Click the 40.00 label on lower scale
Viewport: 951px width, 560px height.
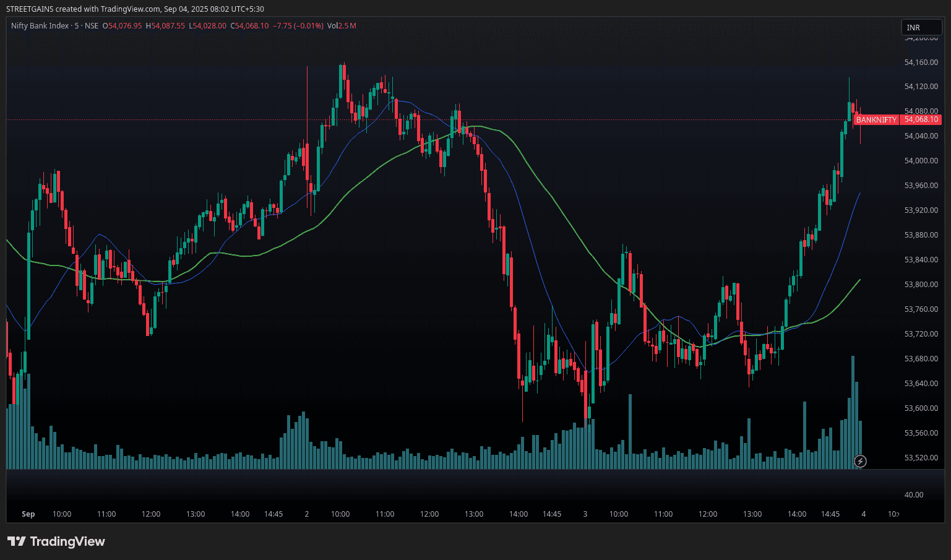(x=913, y=495)
